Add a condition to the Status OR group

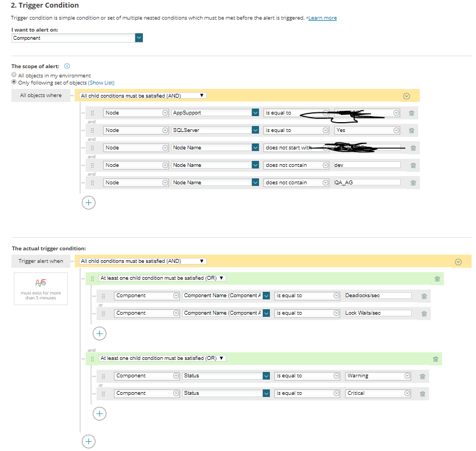(99, 414)
